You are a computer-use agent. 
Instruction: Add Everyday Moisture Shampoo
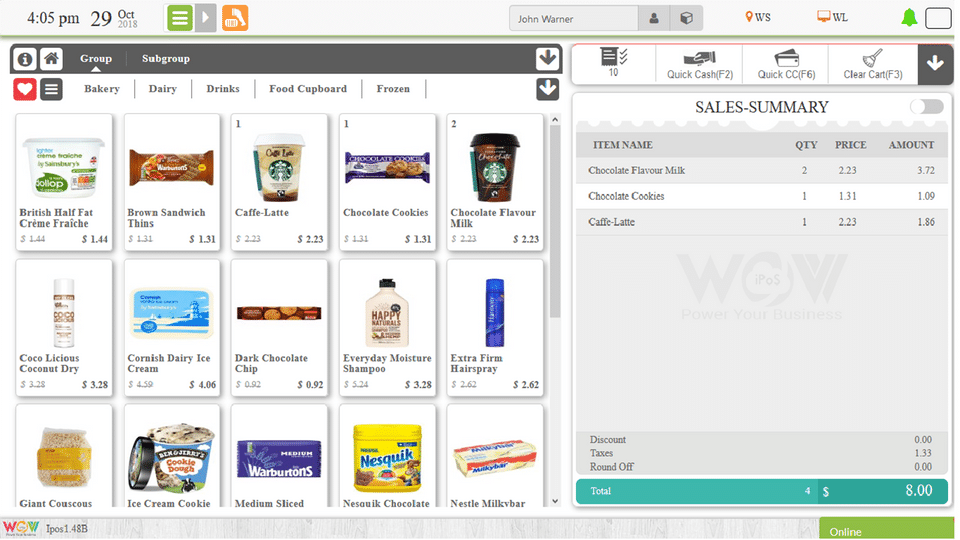tap(387, 328)
